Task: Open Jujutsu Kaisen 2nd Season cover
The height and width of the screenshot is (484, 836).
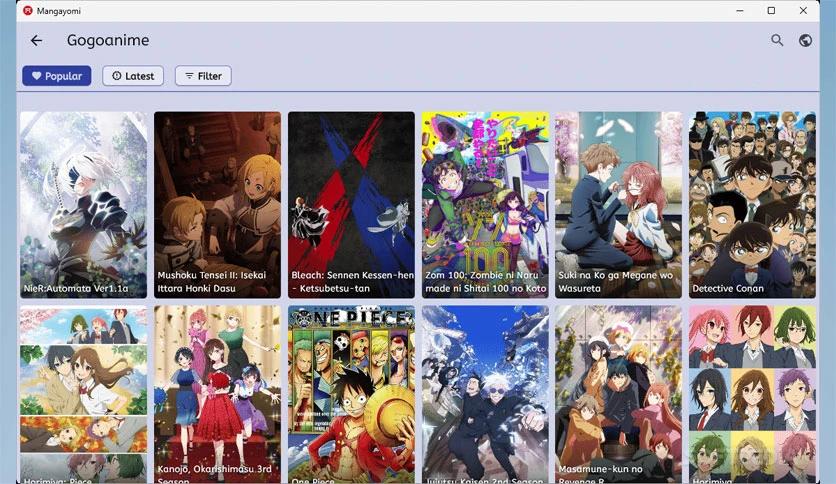Action: 485,394
